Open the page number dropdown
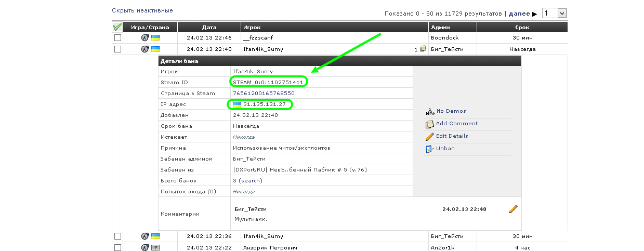 tap(554, 14)
